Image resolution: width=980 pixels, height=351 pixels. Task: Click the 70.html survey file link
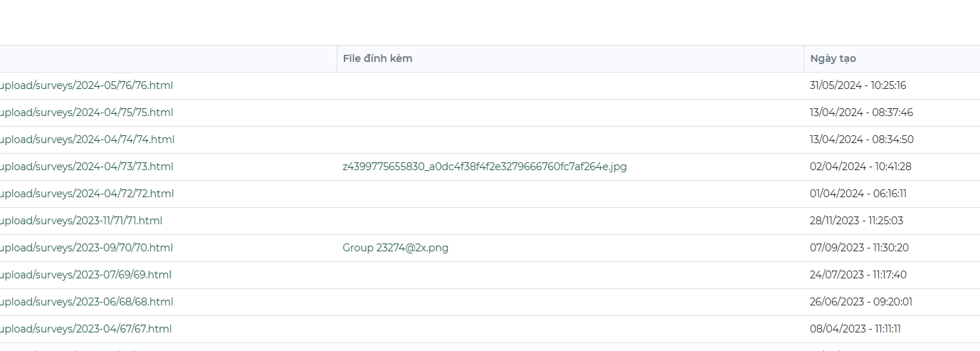(x=85, y=248)
